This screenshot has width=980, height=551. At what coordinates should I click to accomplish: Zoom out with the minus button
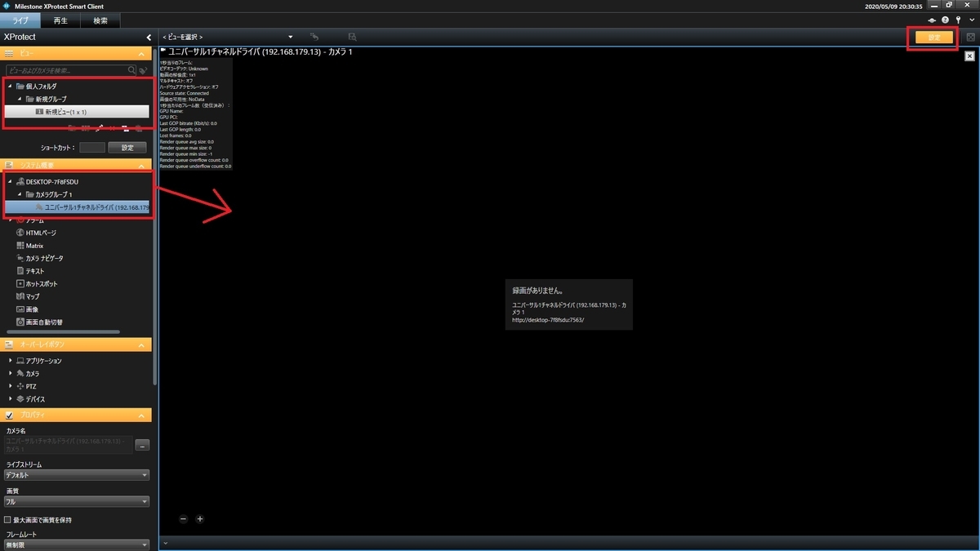click(184, 518)
